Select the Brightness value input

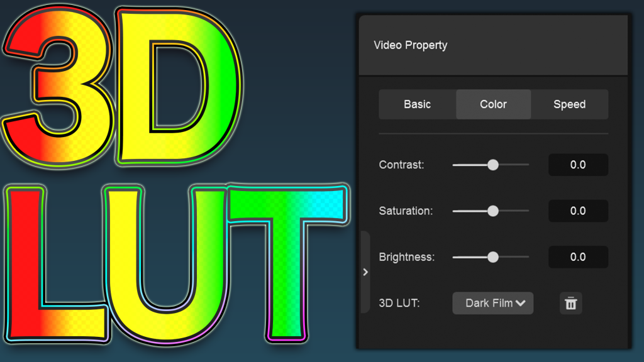(578, 257)
